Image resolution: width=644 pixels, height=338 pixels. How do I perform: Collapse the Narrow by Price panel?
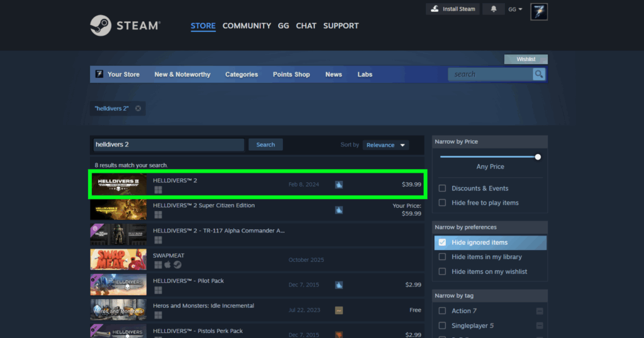[x=489, y=141]
